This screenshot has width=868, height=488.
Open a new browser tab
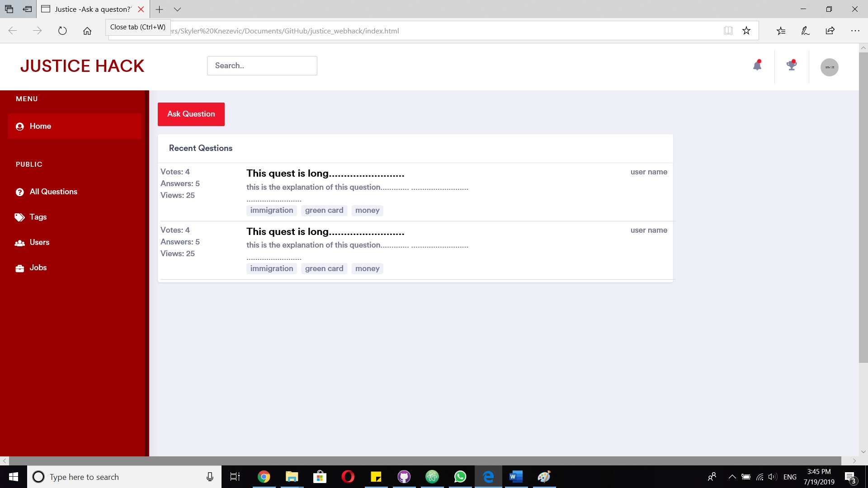pyautogui.click(x=159, y=9)
